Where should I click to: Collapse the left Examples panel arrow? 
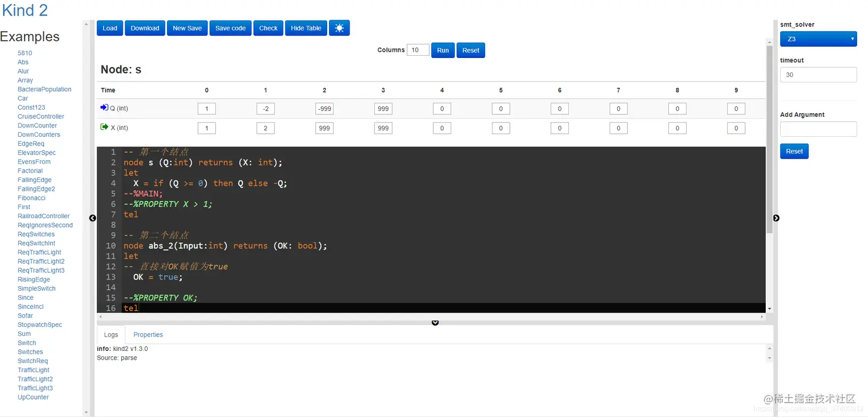[93, 218]
